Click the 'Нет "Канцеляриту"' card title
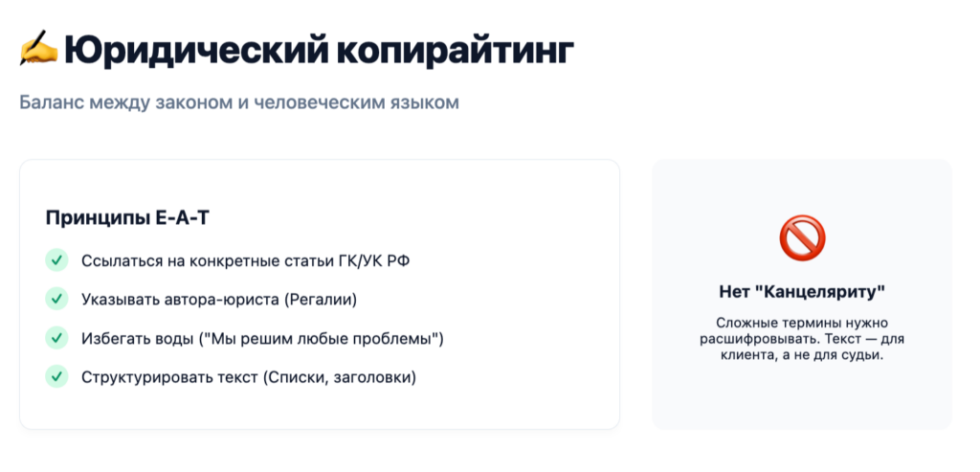 pos(802,292)
